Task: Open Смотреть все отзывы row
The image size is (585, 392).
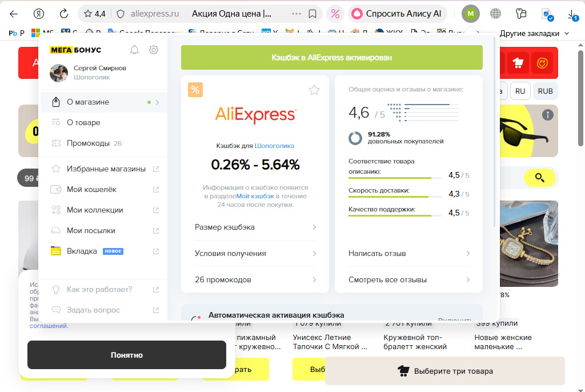Action: [x=409, y=279]
